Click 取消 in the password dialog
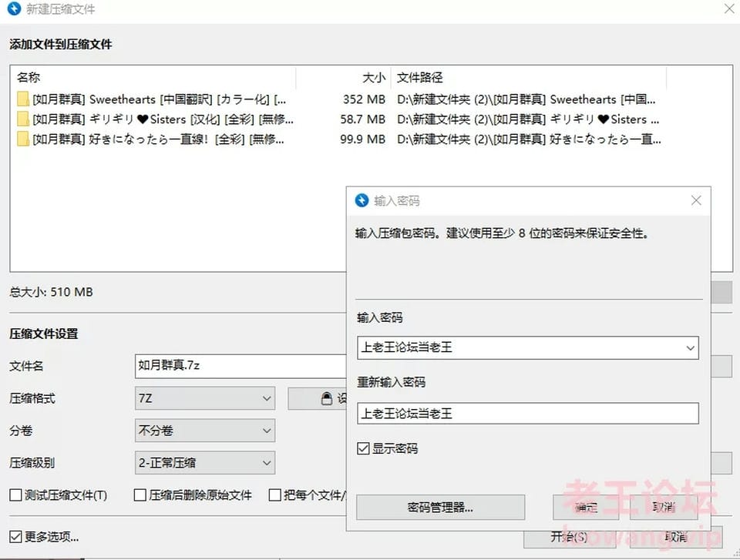740x560 pixels. tap(664, 507)
